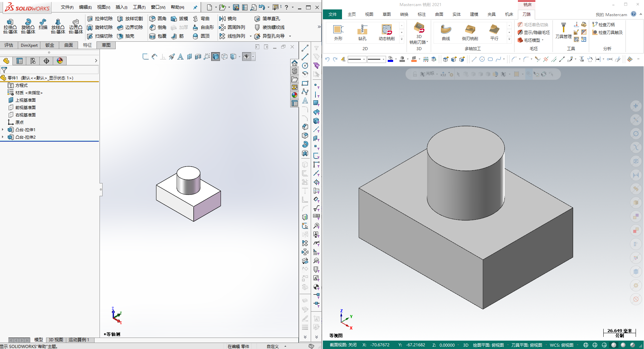Select the 外形 contour toolpath in Mastercam
The image size is (644, 349).
click(x=338, y=33)
